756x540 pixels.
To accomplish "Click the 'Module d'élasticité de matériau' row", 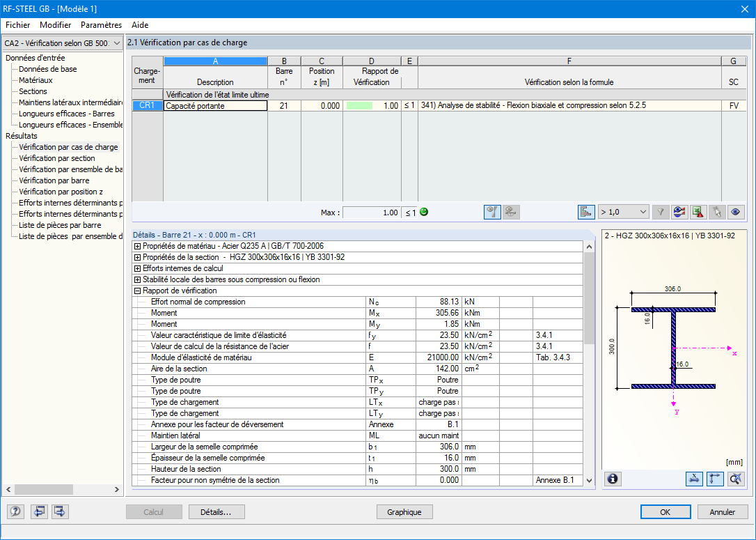I will 357,357.
